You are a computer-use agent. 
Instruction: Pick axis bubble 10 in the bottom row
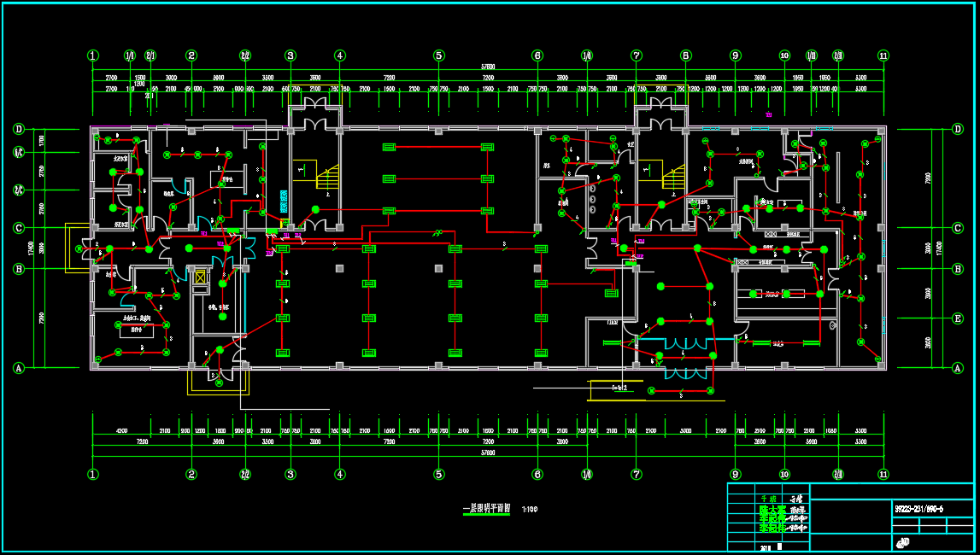784,475
